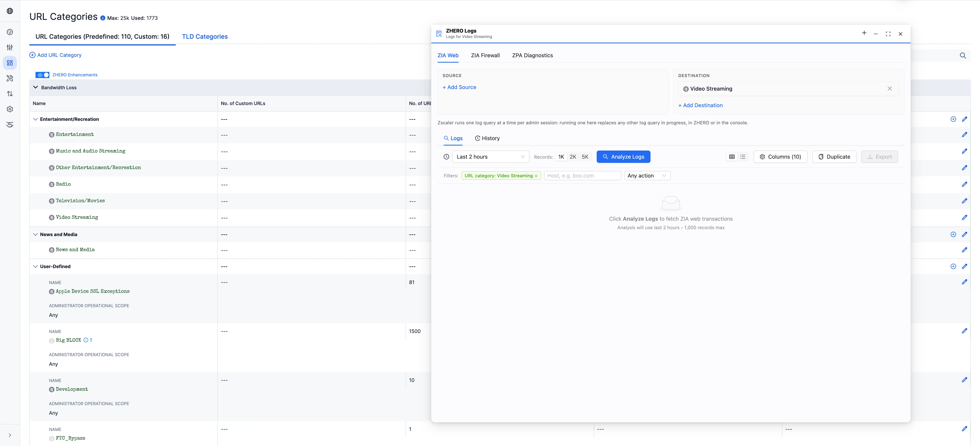The height and width of the screenshot is (446, 980).
Task: Click the Analyze Logs button
Action: 623,157
